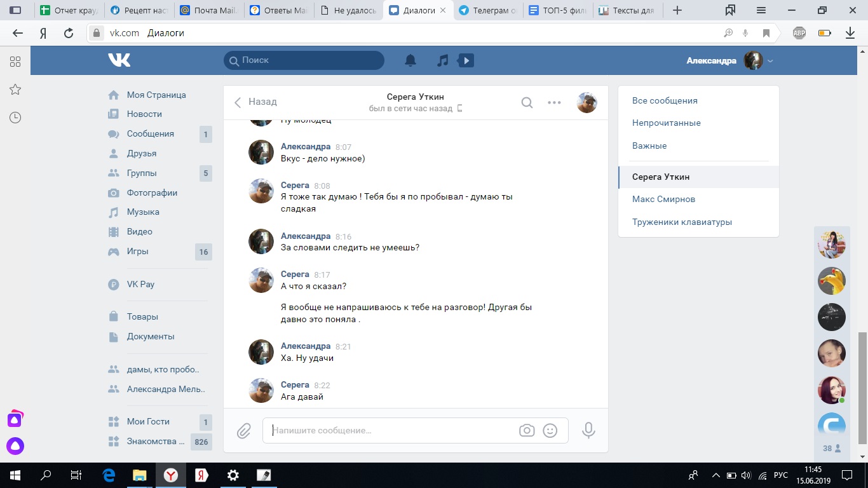Open the Александра profile dropdown in header
The image size is (868, 488).
[730, 60]
